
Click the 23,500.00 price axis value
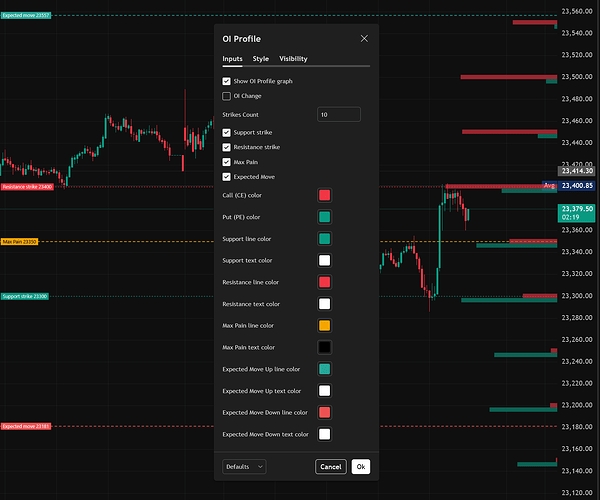577,77
